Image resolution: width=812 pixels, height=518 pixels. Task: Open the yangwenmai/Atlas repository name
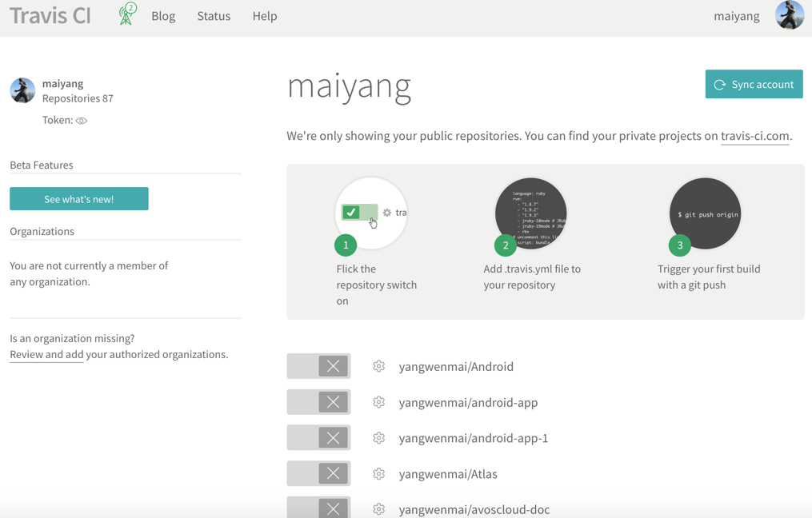pos(448,474)
